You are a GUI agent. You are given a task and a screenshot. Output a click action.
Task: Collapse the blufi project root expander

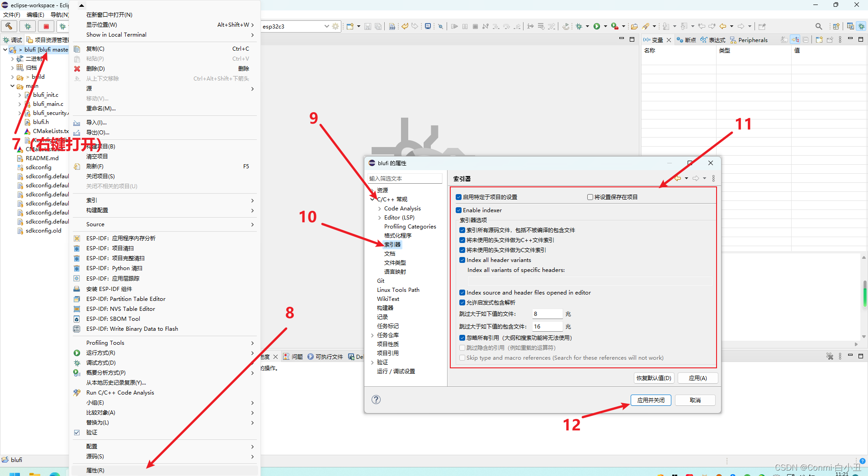(x=5, y=50)
